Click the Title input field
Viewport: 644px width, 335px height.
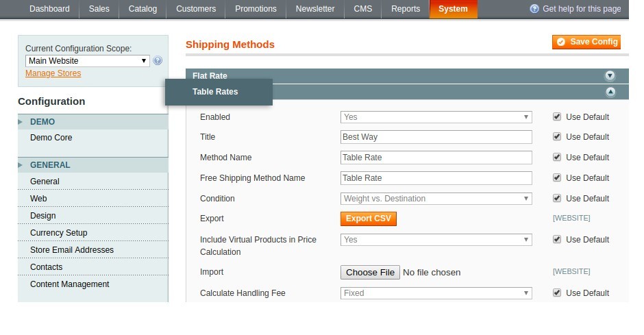(x=436, y=137)
